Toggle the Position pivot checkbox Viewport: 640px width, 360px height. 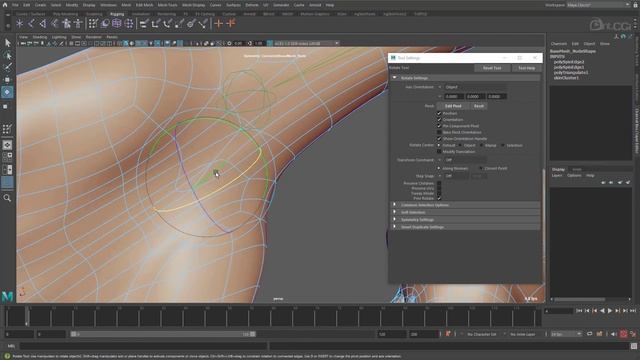coord(439,113)
